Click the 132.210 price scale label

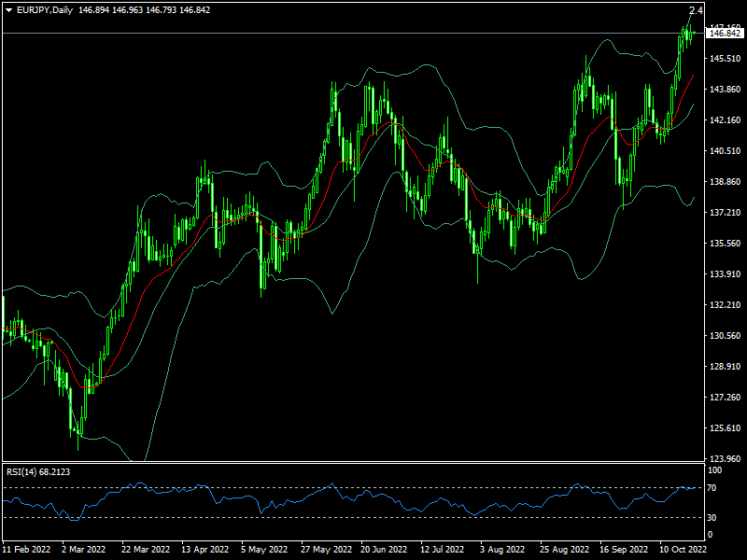click(x=726, y=305)
